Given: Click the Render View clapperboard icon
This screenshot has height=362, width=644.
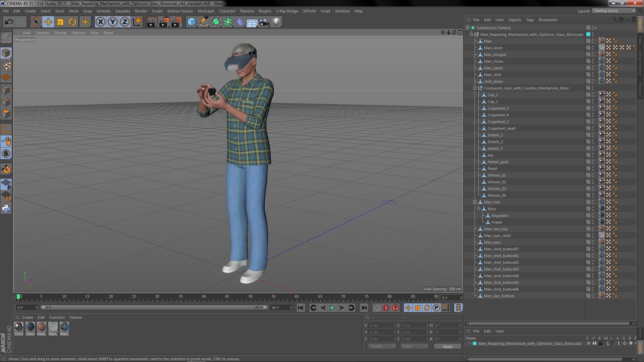Looking at the screenshot, I should tap(151, 22).
